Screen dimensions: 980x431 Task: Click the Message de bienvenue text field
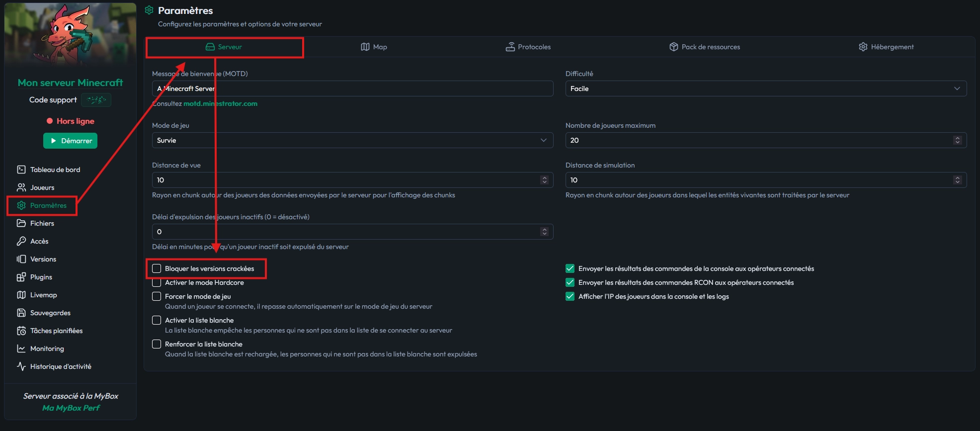point(352,88)
